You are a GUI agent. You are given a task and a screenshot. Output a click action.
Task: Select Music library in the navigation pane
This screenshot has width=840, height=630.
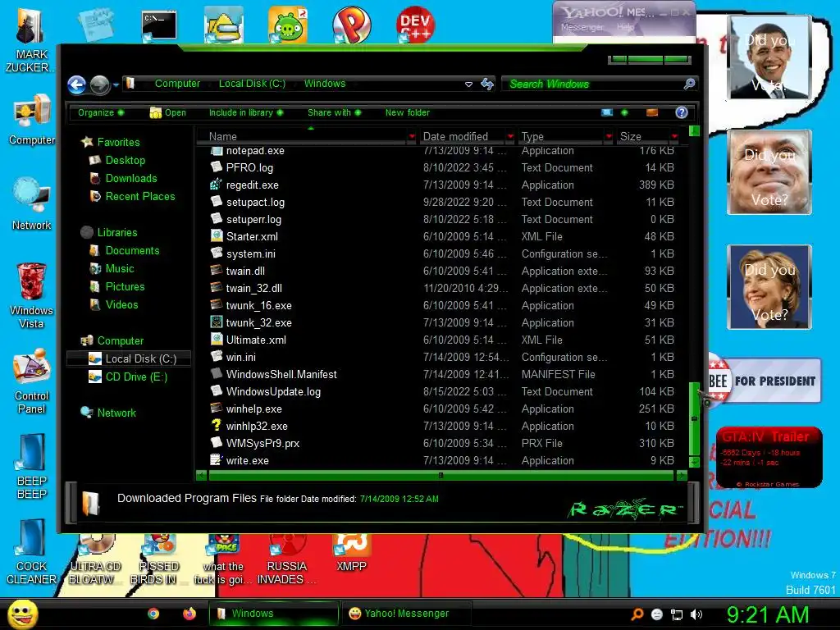point(120,269)
